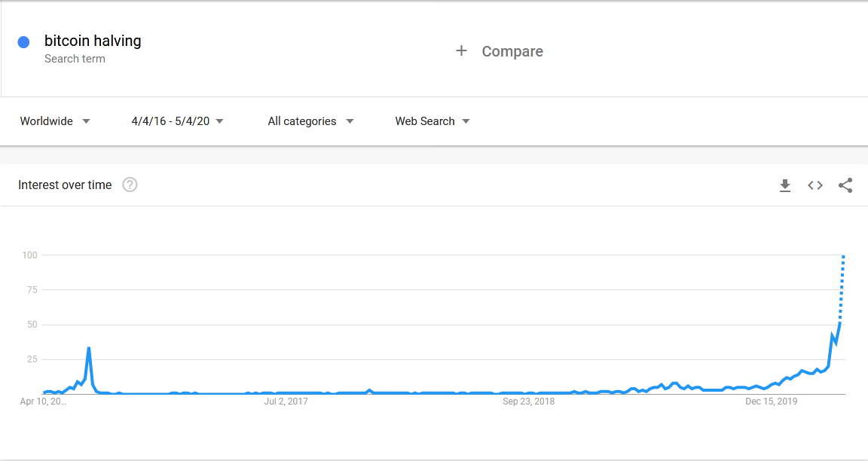Viewport: 868px width, 461px height.
Task: Click the Dec 15, 2019 axis label
Action: coord(771,401)
